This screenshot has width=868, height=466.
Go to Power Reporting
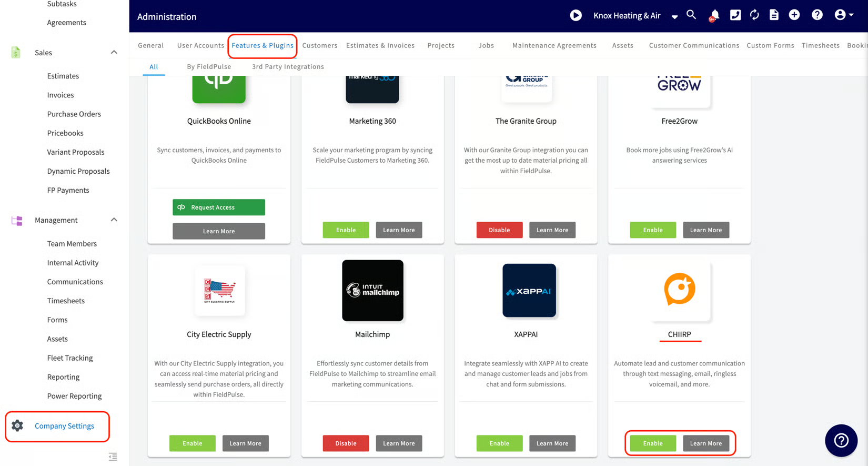click(x=75, y=396)
